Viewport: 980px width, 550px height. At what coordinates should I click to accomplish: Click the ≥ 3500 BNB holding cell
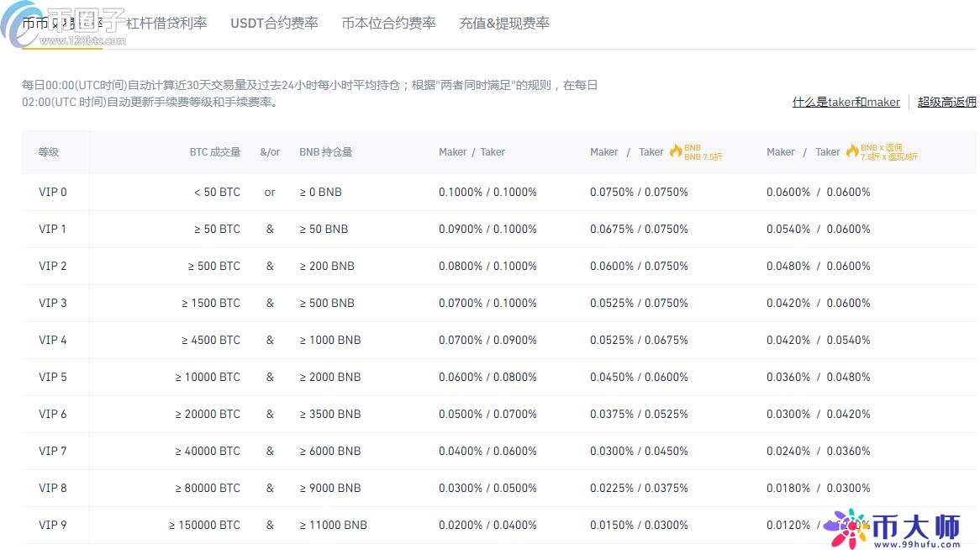[x=329, y=414]
